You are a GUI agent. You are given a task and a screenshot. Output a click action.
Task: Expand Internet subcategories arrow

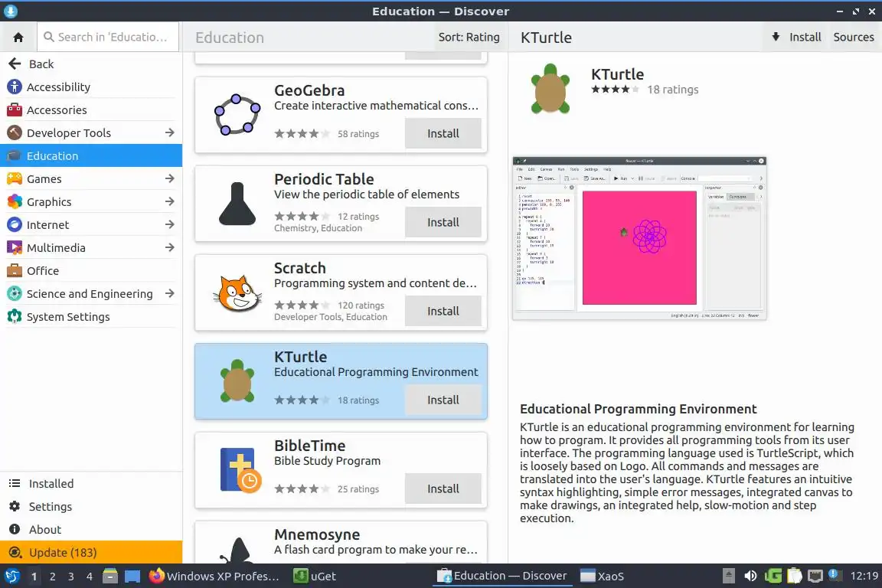click(169, 224)
